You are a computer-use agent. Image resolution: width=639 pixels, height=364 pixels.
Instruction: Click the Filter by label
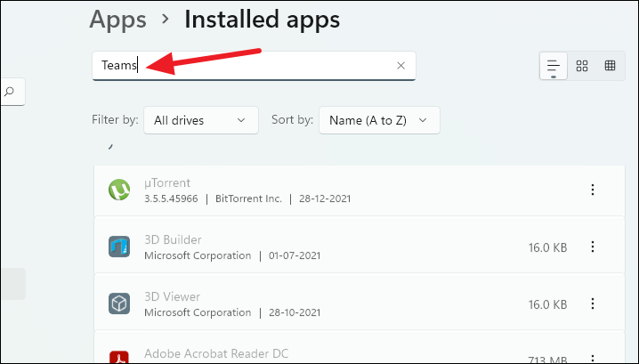[x=115, y=120]
